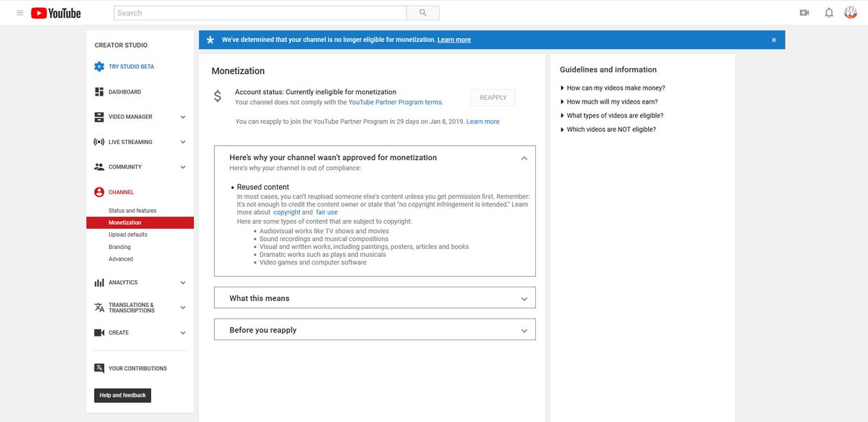The height and width of the screenshot is (422, 868).
Task: Open the account avatar menu
Action: click(x=851, y=12)
